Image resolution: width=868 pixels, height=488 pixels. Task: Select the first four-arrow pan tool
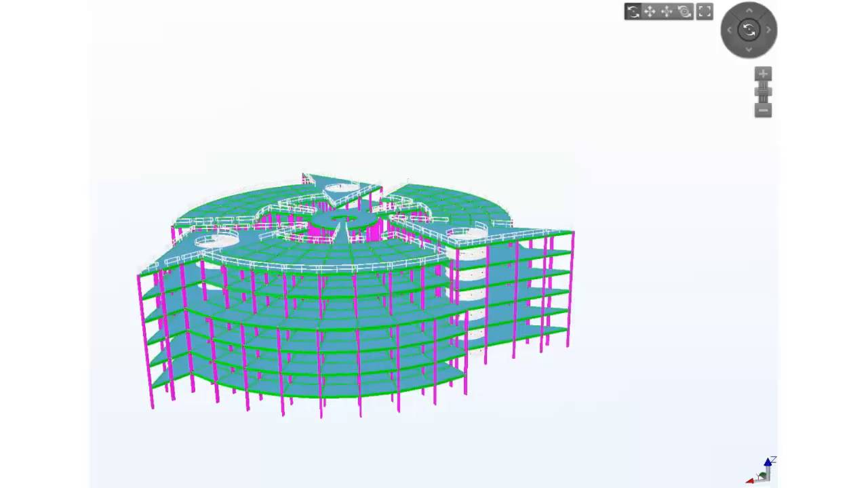650,12
